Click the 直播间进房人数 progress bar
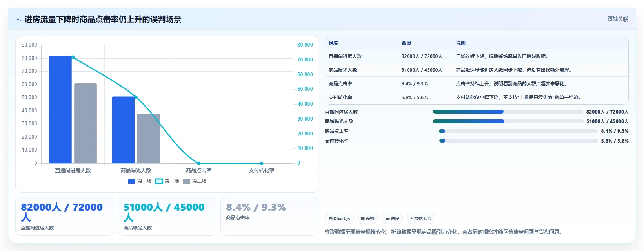The width and height of the screenshot is (644, 251). (508, 112)
